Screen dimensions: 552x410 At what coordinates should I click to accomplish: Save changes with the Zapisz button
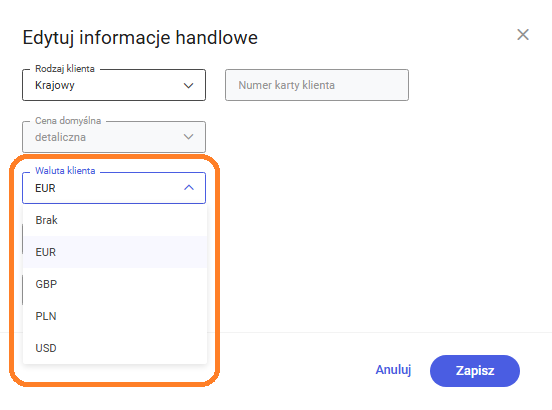click(x=475, y=371)
